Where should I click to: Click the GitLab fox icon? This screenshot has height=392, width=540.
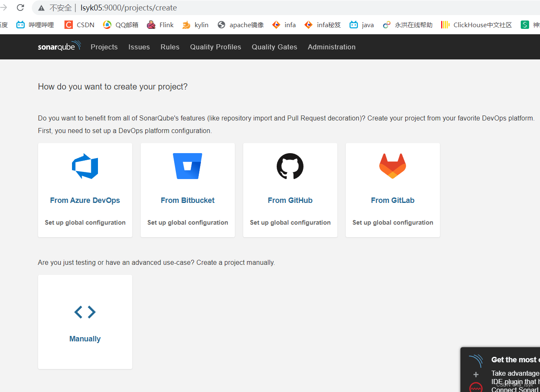tap(393, 166)
